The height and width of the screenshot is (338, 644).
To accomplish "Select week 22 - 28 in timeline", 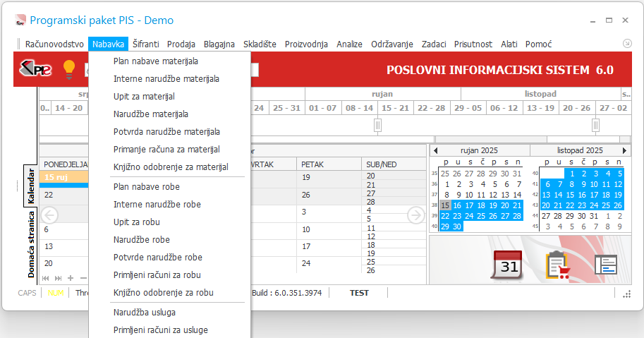I will point(432,108).
